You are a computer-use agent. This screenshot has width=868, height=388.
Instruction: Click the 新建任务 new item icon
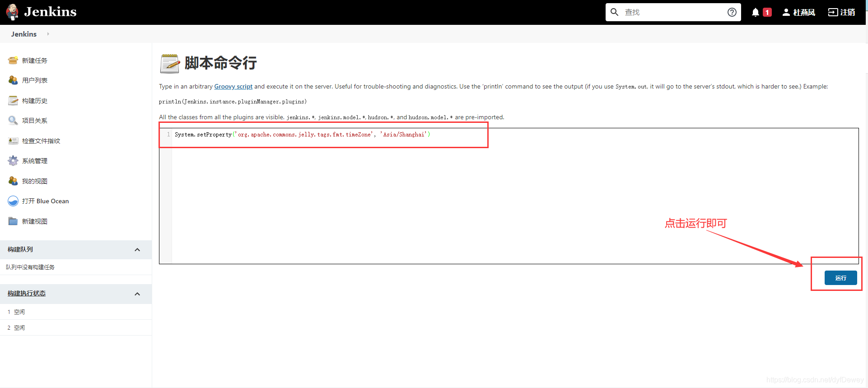pos(13,61)
